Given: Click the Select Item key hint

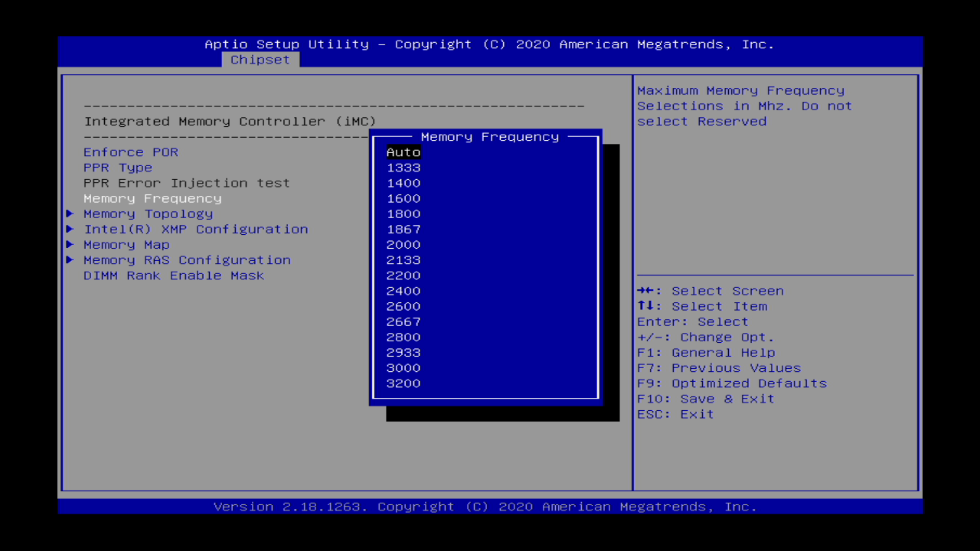Looking at the screenshot, I should 702,306.
